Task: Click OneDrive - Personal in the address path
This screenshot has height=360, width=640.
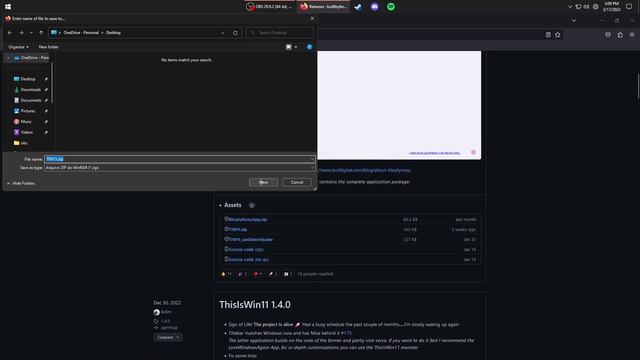Action: pos(81,33)
